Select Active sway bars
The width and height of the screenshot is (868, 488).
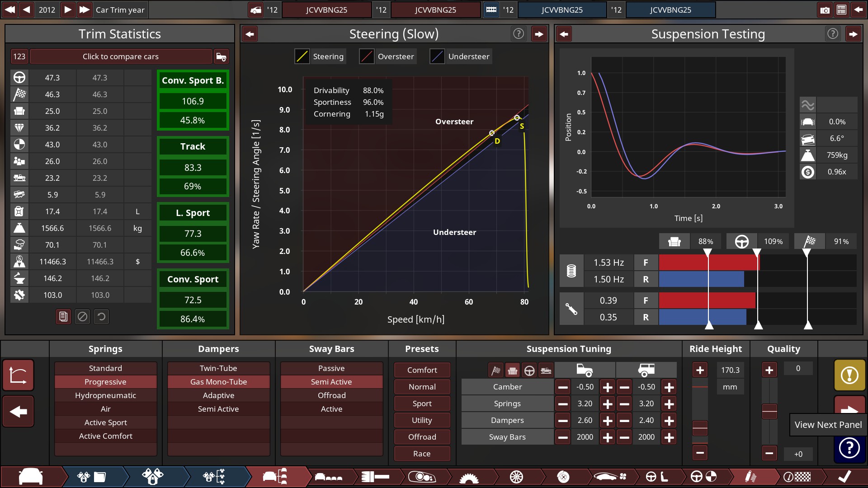point(331,409)
